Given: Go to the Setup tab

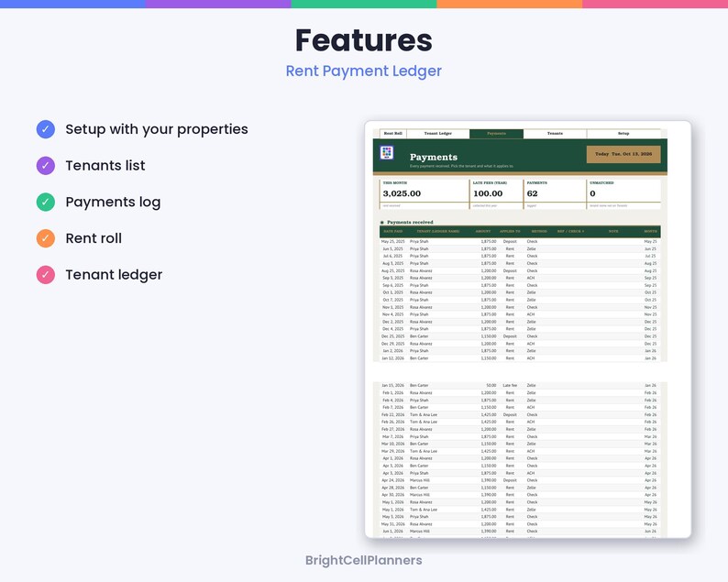Looking at the screenshot, I should click(623, 134).
